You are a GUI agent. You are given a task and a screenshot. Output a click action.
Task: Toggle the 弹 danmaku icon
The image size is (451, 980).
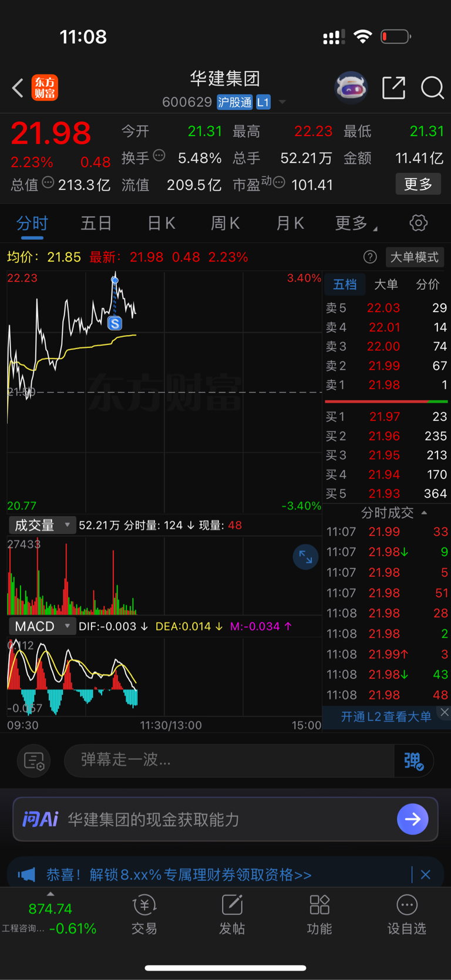pos(413,761)
